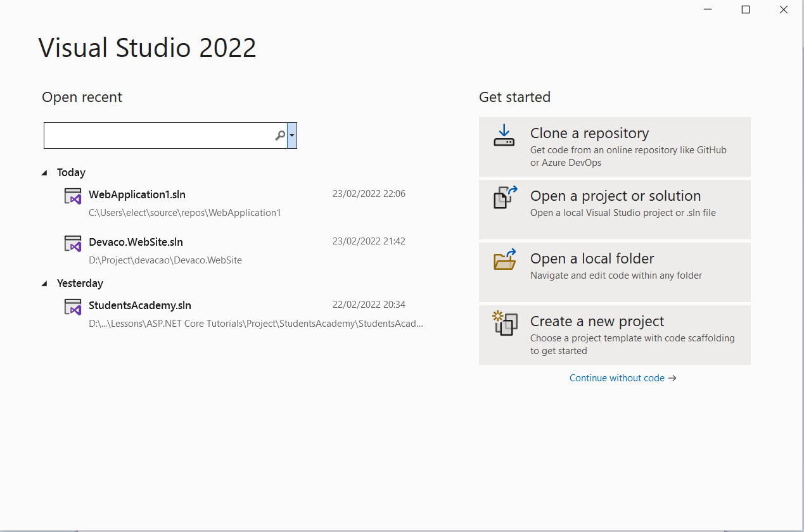Image resolution: width=804 pixels, height=532 pixels.
Task: Start Create a new project
Action: tap(615, 335)
